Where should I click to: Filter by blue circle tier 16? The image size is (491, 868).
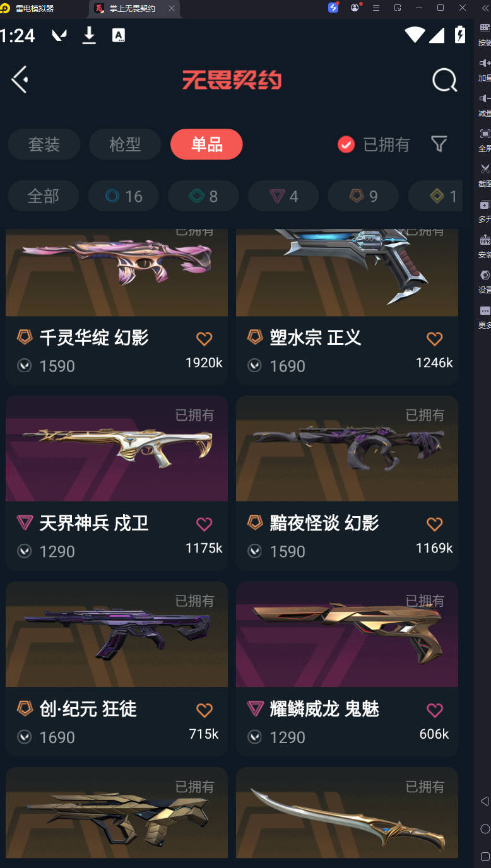pos(124,196)
